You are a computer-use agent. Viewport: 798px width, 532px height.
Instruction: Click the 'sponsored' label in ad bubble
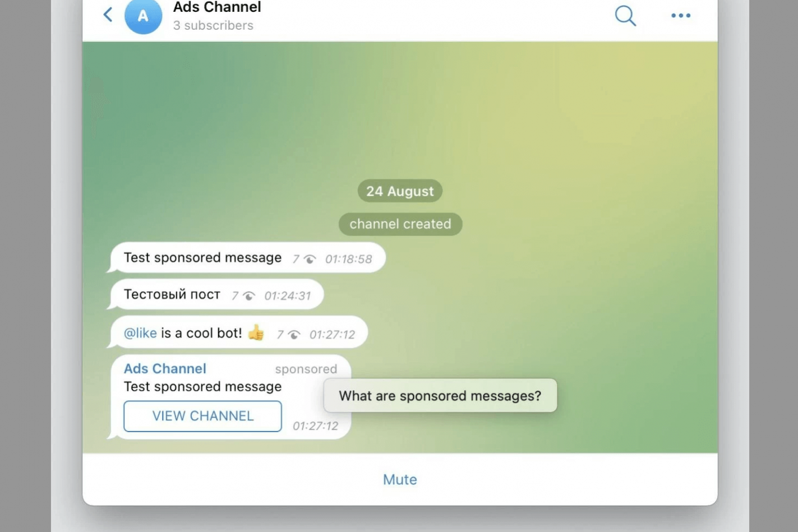306,369
